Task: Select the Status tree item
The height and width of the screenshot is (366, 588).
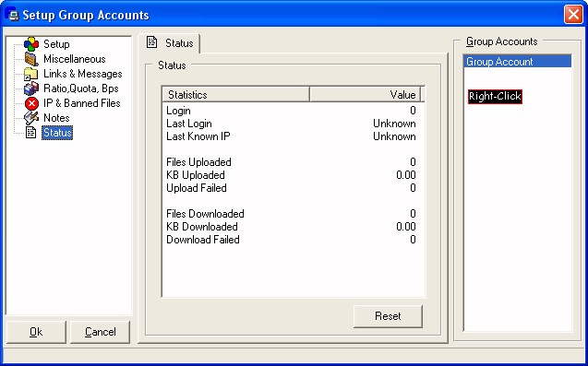Action: pos(57,133)
